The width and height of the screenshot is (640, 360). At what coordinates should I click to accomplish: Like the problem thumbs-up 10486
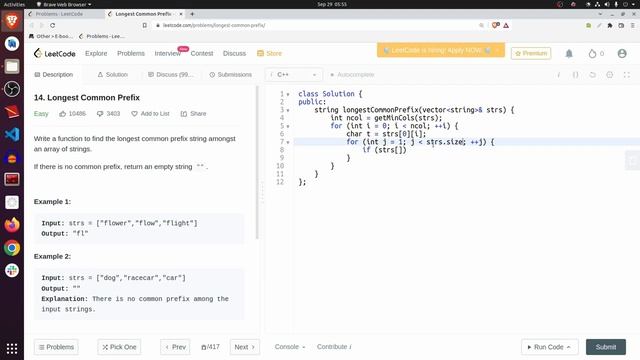tap(72, 113)
